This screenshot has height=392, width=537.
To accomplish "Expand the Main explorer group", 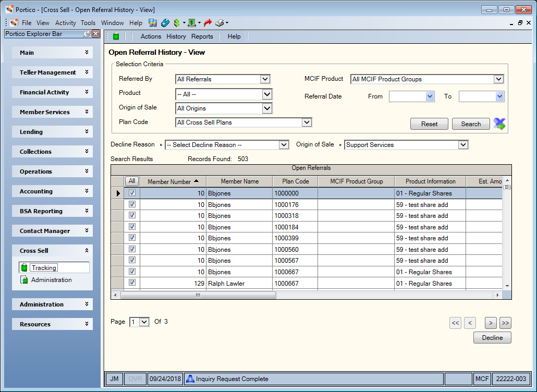I will 87,52.
